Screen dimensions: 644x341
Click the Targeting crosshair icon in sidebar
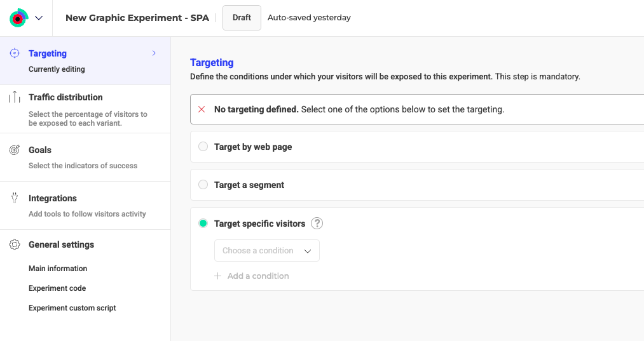[15, 54]
